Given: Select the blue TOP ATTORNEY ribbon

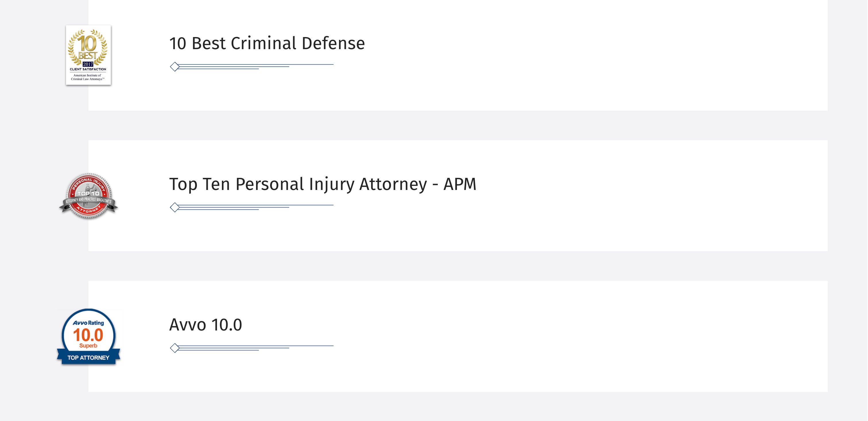Looking at the screenshot, I should (x=88, y=357).
